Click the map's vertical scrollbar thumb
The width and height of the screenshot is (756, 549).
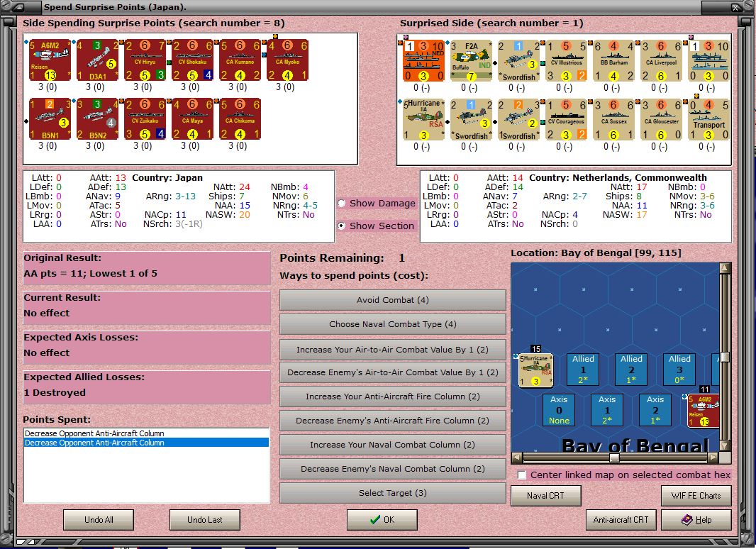[x=724, y=357]
